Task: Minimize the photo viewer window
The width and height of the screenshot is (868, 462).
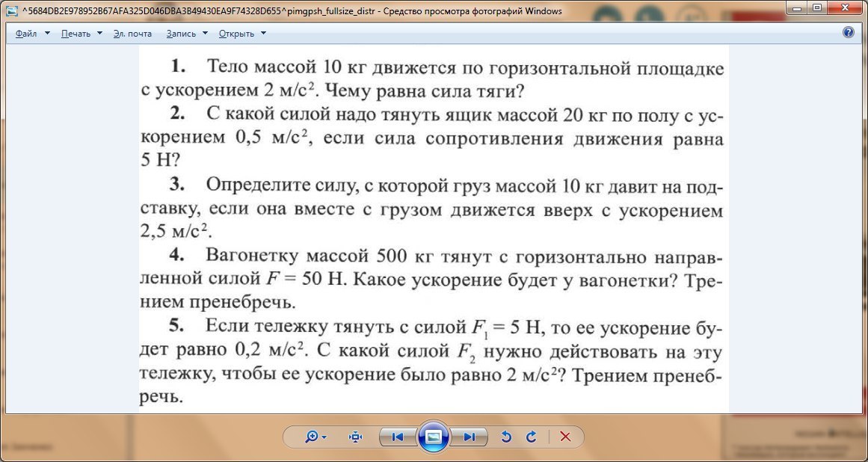Action: 798,7
